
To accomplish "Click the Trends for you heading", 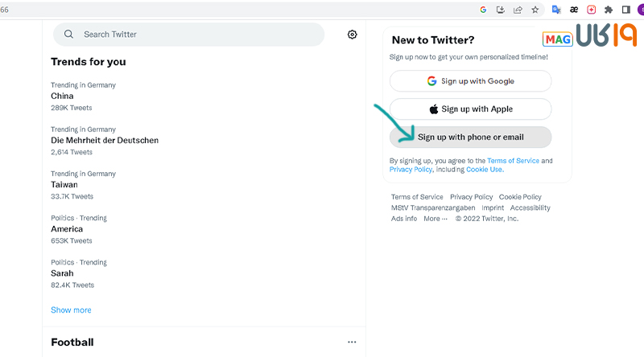I will pos(89,62).
